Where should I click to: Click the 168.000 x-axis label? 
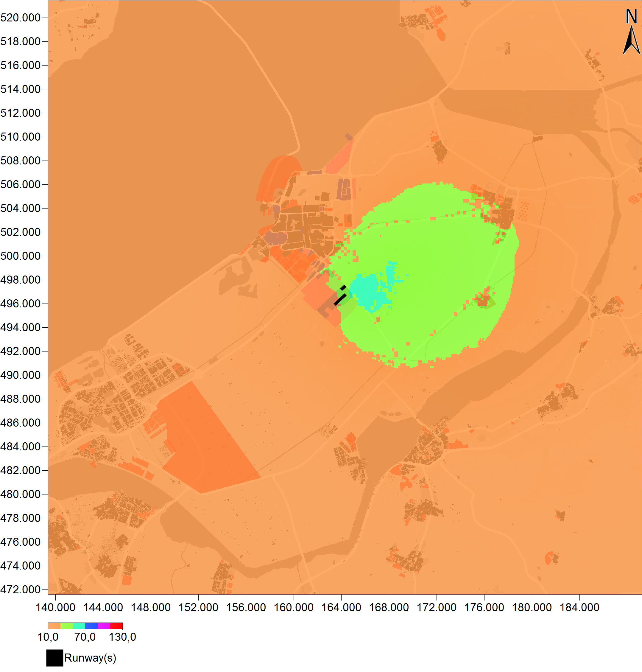pos(389,608)
